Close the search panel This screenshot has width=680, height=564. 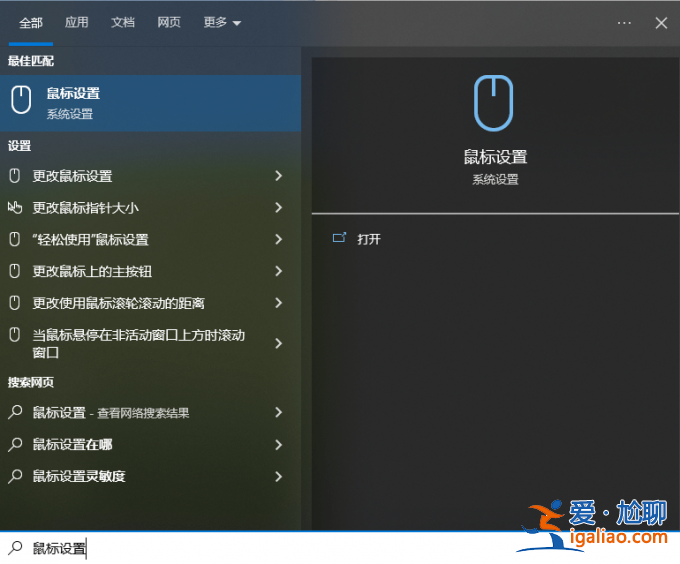tap(661, 23)
